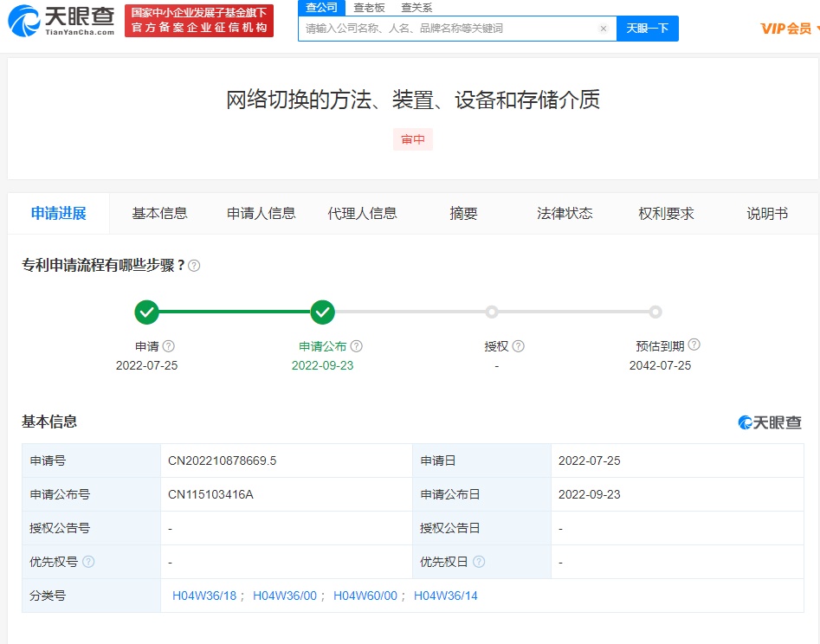Image resolution: width=820 pixels, height=644 pixels.
Task: Switch to the 代理人信息 tab
Action: [362, 213]
